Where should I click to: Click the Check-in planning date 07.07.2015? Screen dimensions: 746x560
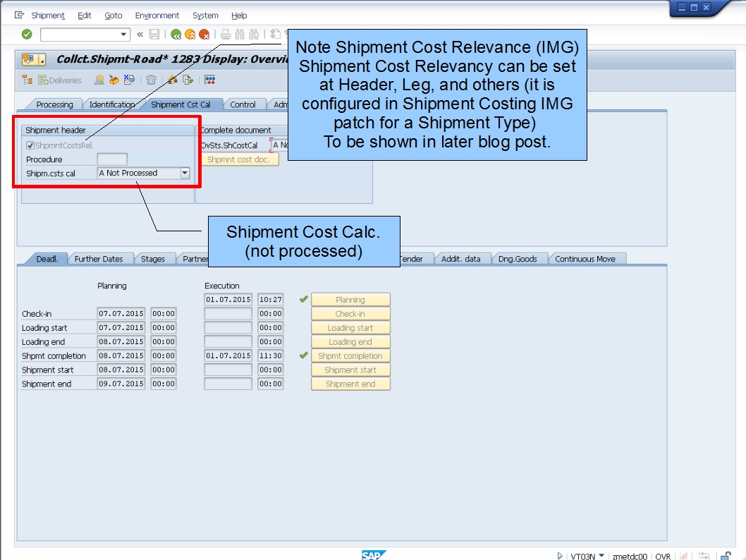click(121, 313)
